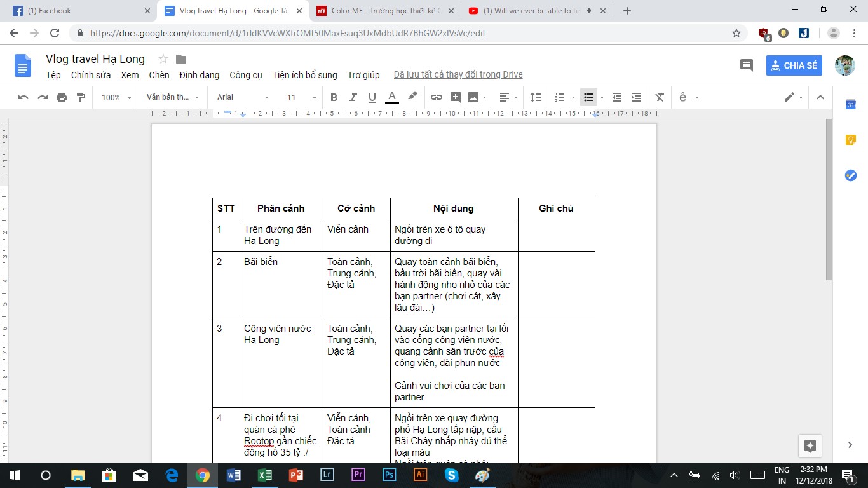Click the Undo icon in Docs toolbar
The width and height of the screenshot is (868, 488).
(24, 97)
